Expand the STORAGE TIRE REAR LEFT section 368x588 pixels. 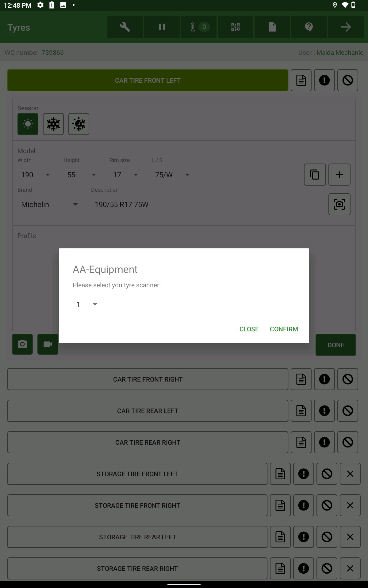pyautogui.click(x=137, y=537)
